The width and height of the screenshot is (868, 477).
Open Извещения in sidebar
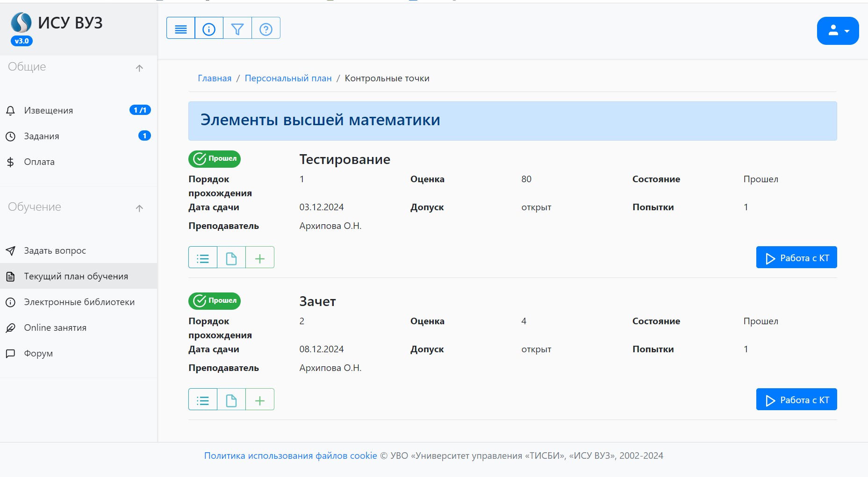point(49,111)
